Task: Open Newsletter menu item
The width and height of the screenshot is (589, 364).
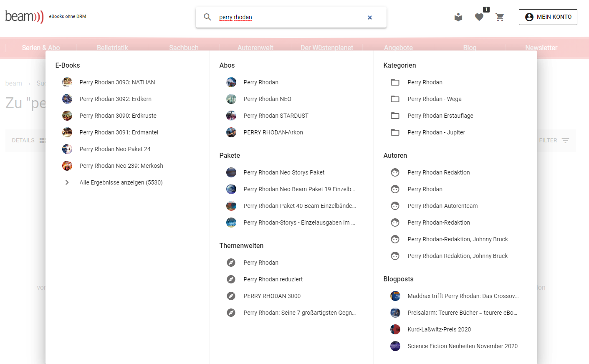Action: tap(541, 48)
